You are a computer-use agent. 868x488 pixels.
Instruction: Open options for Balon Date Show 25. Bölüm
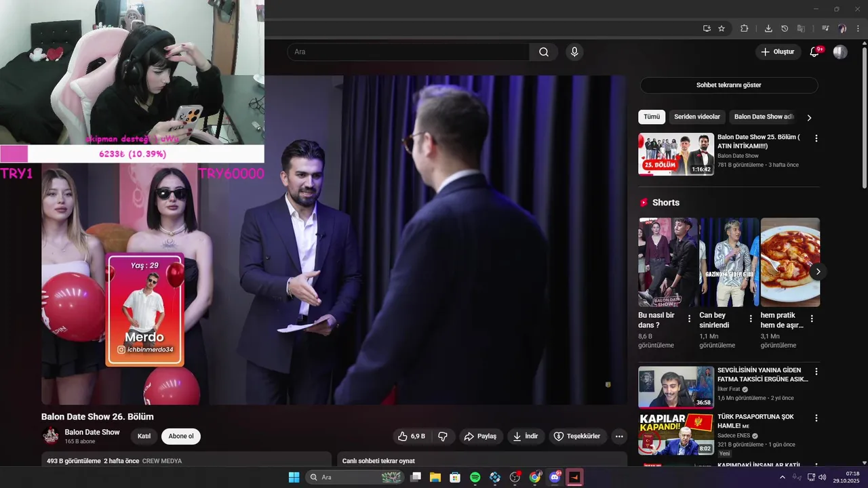(816, 138)
